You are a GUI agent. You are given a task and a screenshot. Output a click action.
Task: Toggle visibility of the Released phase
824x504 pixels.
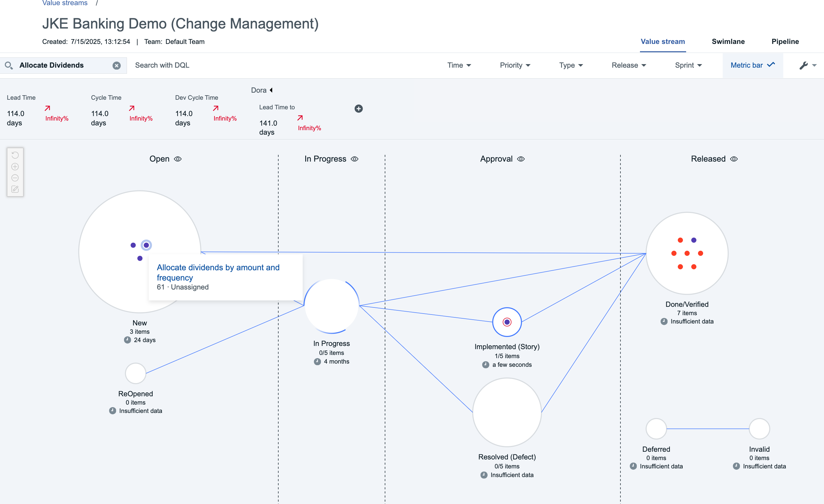coord(734,159)
